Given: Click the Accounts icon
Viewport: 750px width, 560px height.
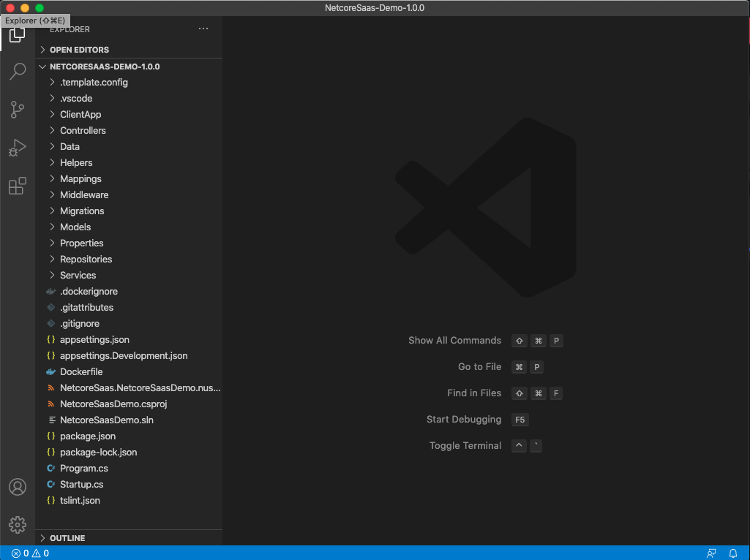Looking at the screenshot, I should pyautogui.click(x=18, y=487).
